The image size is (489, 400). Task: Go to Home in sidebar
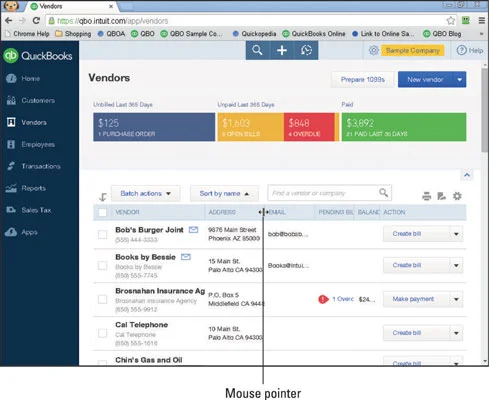(31, 79)
